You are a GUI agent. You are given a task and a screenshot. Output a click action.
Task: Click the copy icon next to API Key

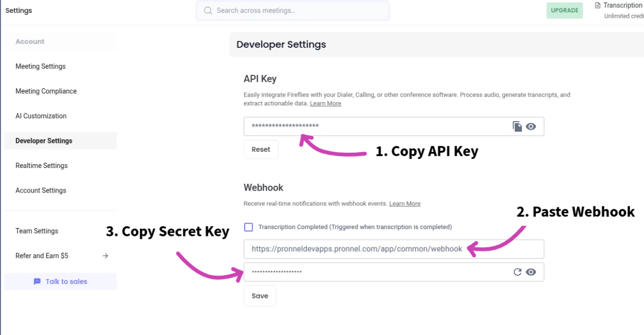tap(517, 126)
